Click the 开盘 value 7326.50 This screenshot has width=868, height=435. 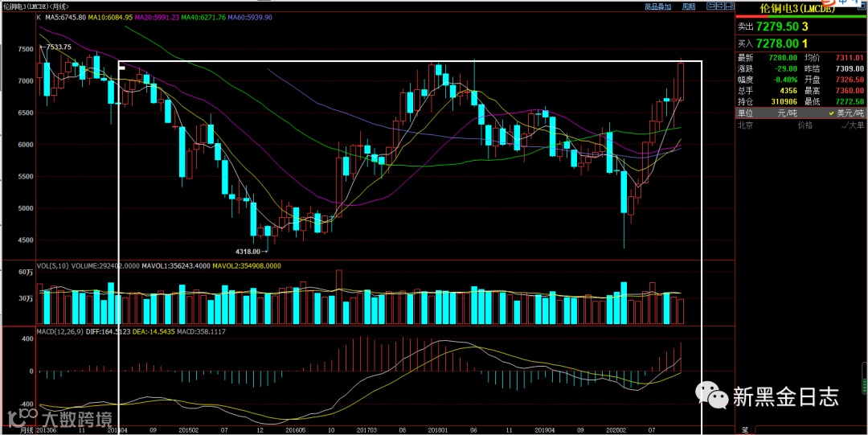click(x=850, y=80)
